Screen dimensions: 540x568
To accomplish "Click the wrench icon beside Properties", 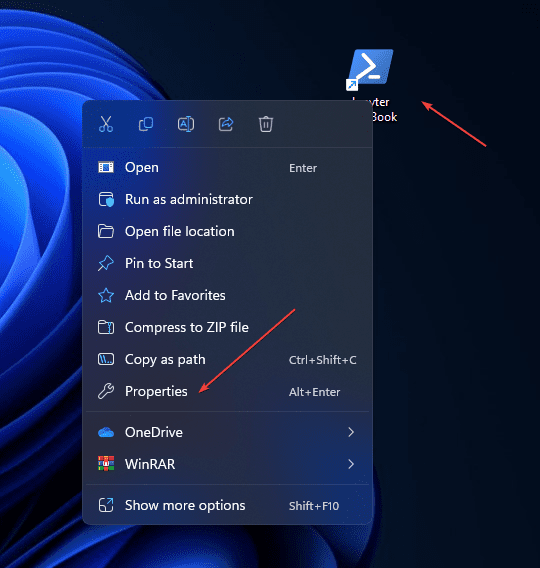I will coord(106,391).
